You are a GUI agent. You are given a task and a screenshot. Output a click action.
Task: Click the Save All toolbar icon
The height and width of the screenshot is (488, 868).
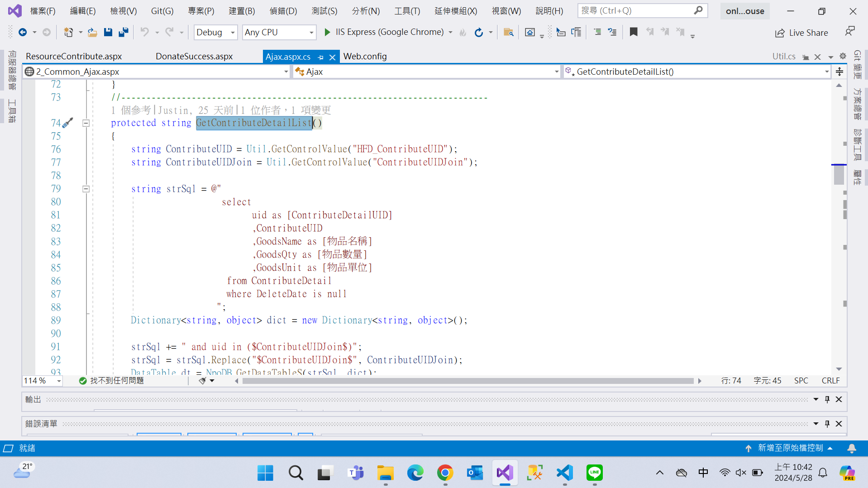click(x=123, y=32)
